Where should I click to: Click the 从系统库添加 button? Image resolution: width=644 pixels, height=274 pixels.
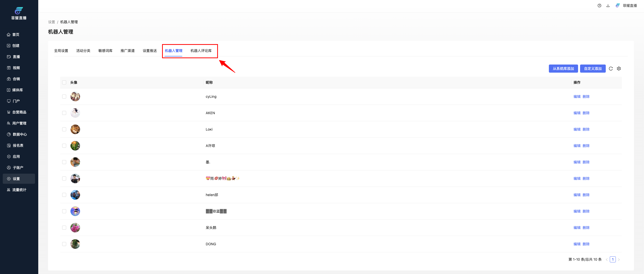[x=563, y=69]
